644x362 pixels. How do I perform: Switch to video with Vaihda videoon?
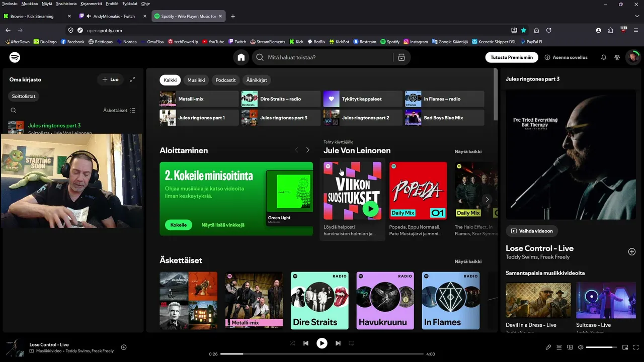point(532,231)
